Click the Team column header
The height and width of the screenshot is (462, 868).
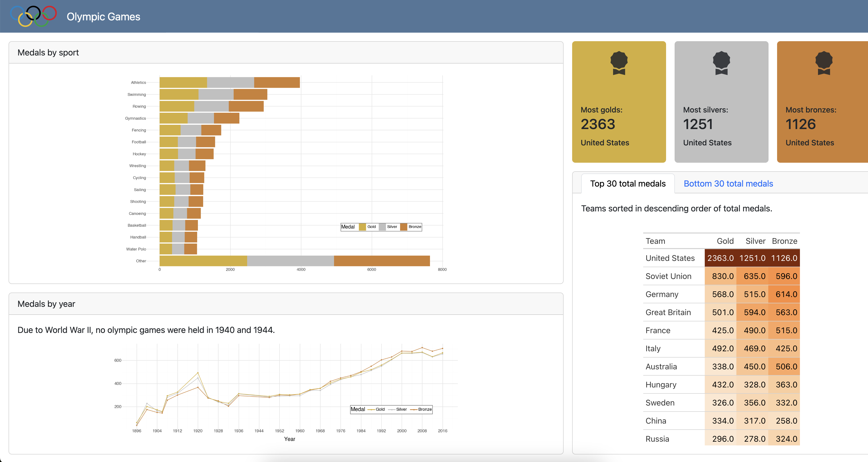[655, 241]
